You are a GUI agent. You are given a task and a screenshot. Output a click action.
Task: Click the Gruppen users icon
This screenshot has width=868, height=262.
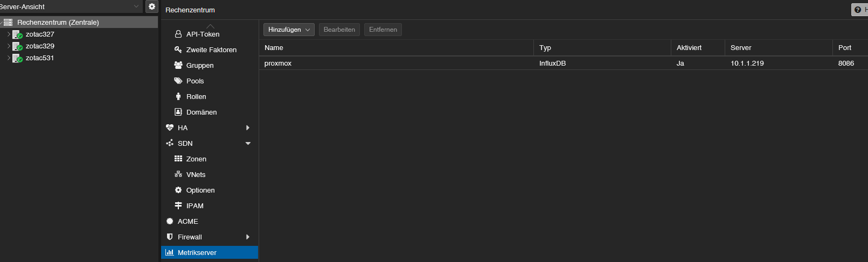click(x=178, y=65)
